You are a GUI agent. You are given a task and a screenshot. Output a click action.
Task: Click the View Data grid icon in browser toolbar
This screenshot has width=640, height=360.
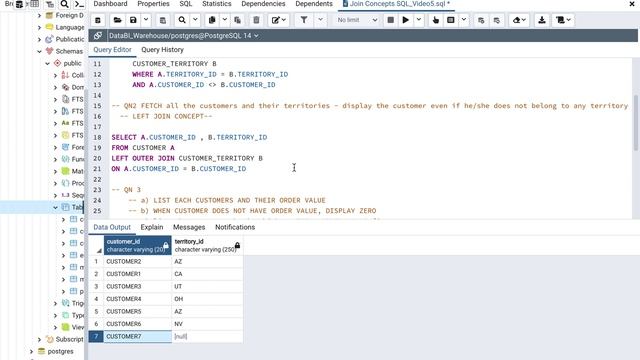click(35, 4)
